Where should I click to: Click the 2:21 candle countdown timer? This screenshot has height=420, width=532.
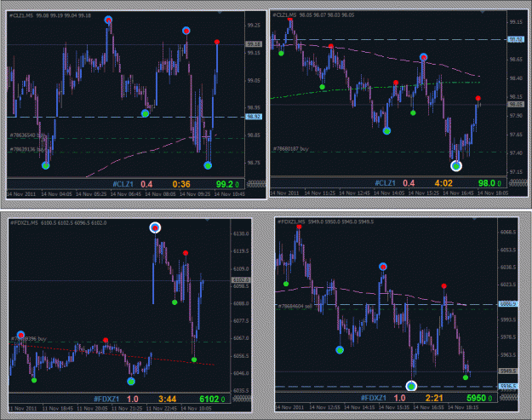pyautogui.click(x=434, y=398)
